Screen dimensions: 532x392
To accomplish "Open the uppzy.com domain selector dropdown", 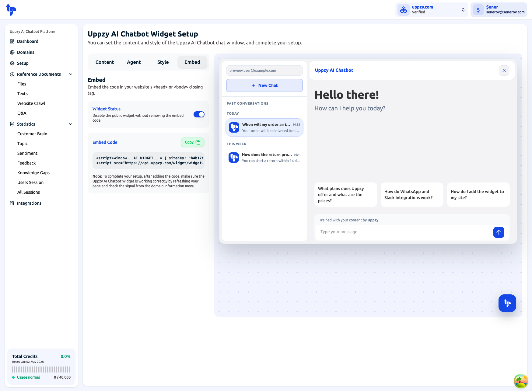I will [432, 10].
